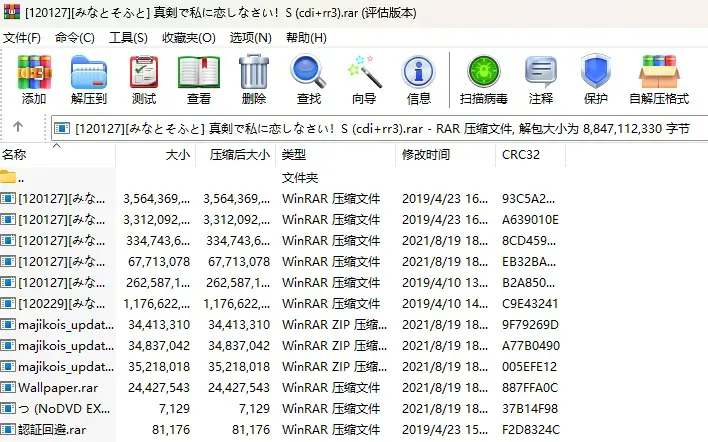
Task: Open the 命令(C) menu
Action: click(75, 38)
